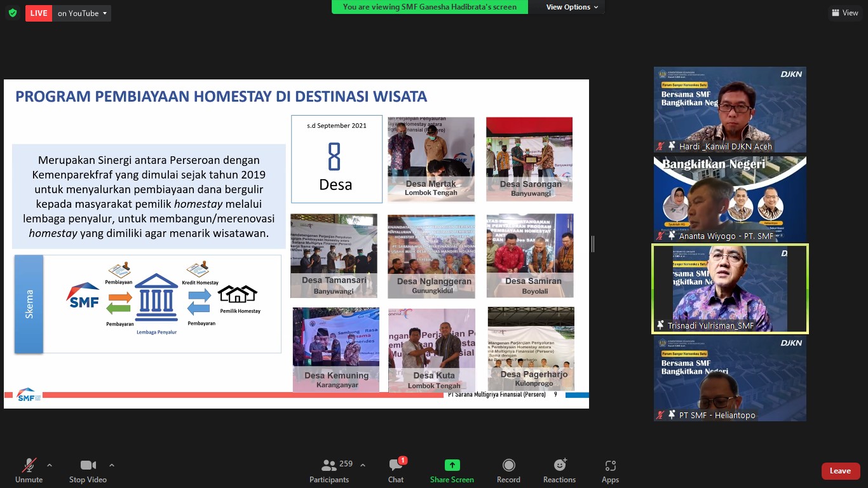Toggle camera with Stop Video

88,471
